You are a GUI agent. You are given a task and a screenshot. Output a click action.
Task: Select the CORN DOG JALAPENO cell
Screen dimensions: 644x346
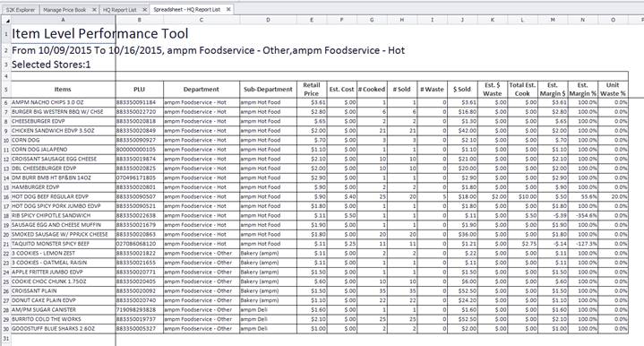[x=64, y=150]
